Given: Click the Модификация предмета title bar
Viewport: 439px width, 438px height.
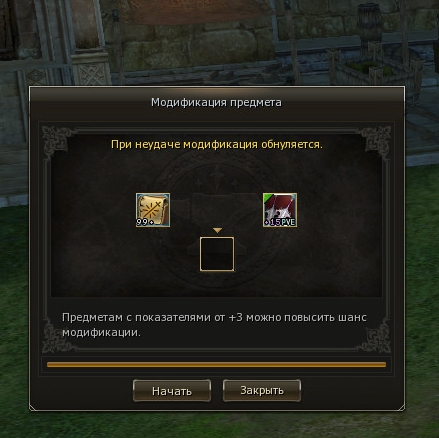Looking at the screenshot, I should coord(217,102).
